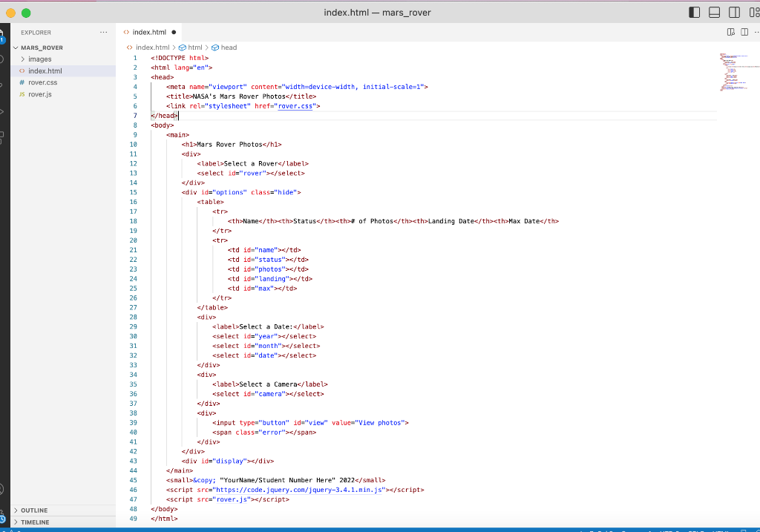Open changes compare icon in editor toolbar

[731, 32]
